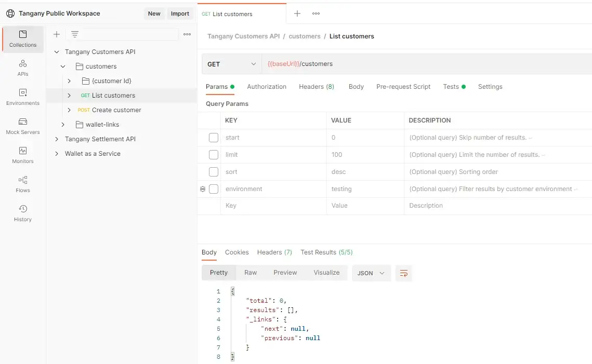Open the Pre-request Script tab
This screenshot has height=364, width=592.
coord(403,87)
